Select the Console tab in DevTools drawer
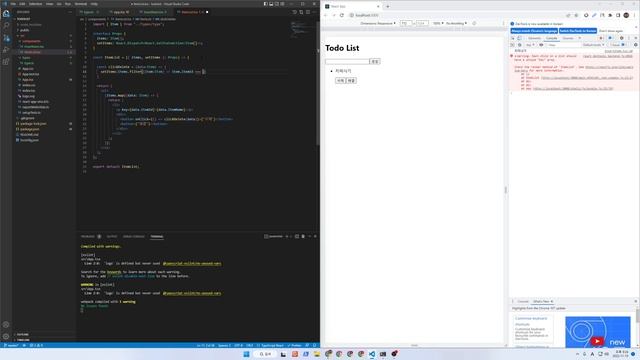 (x=523, y=301)
